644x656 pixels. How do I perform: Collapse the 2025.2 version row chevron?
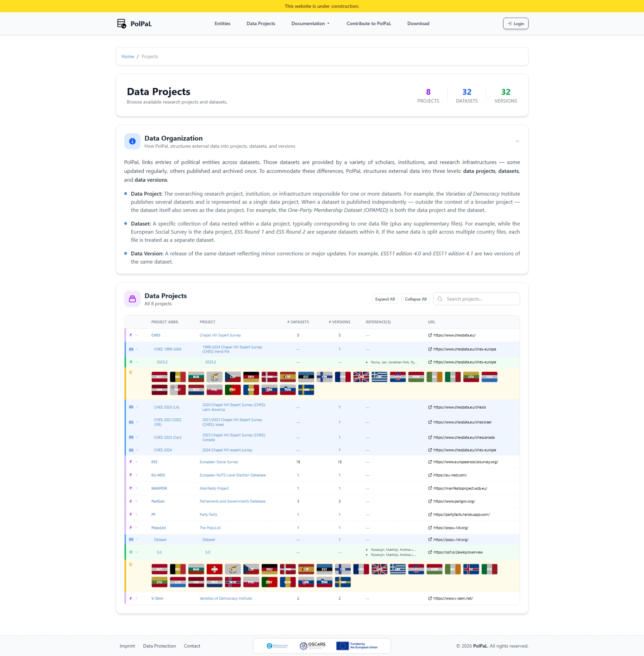point(137,362)
